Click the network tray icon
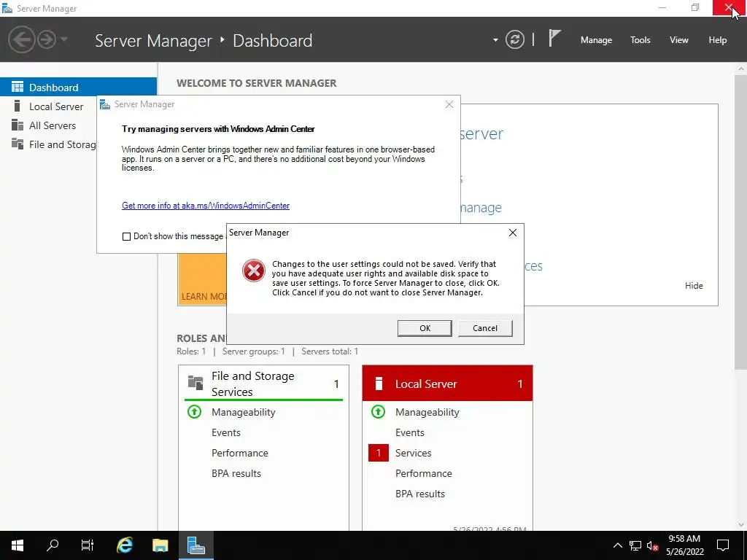This screenshot has height=560, width=747. (x=635, y=545)
